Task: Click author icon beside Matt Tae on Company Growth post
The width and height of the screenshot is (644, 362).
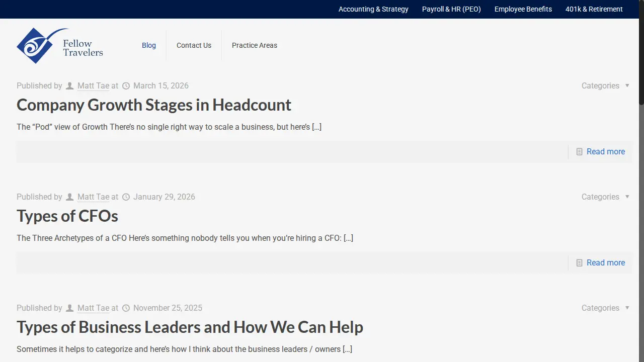Action: (x=70, y=86)
